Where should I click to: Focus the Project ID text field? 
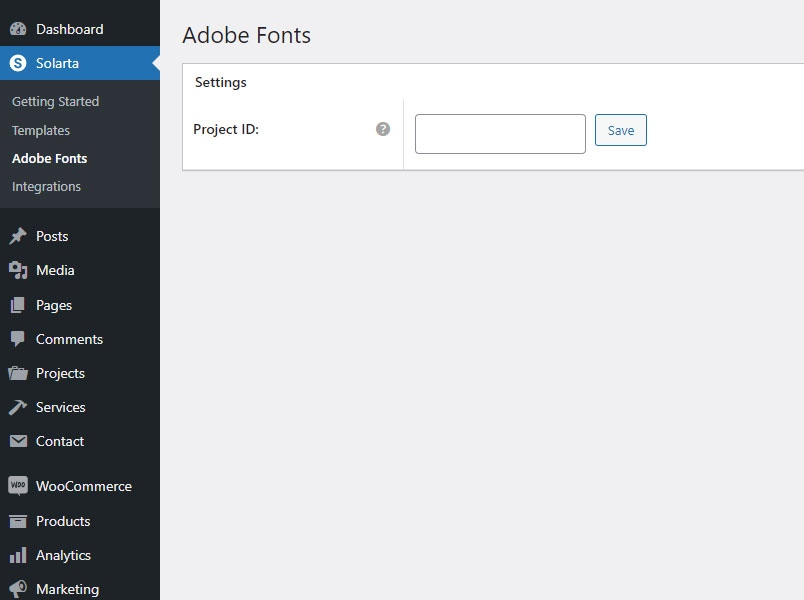(x=500, y=134)
